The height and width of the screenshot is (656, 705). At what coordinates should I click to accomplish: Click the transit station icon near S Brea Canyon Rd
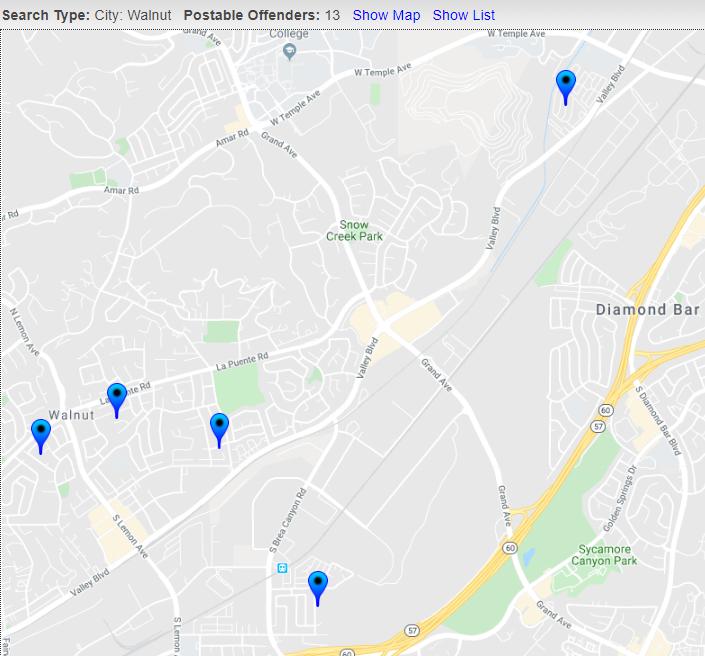coord(283,568)
